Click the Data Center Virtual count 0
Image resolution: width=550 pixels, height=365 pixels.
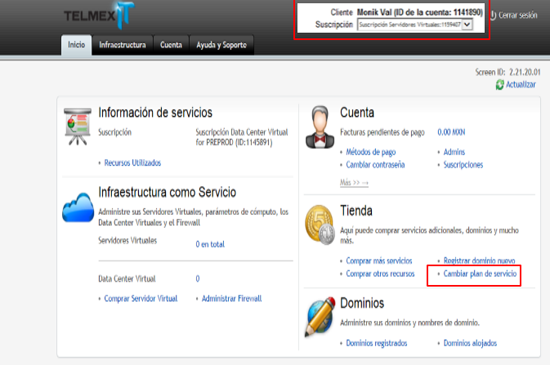point(197,279)
